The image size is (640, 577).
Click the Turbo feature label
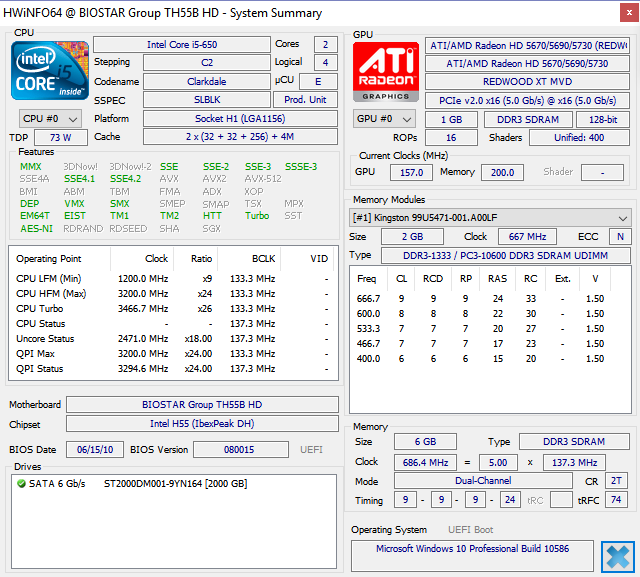tap(257, 215)
